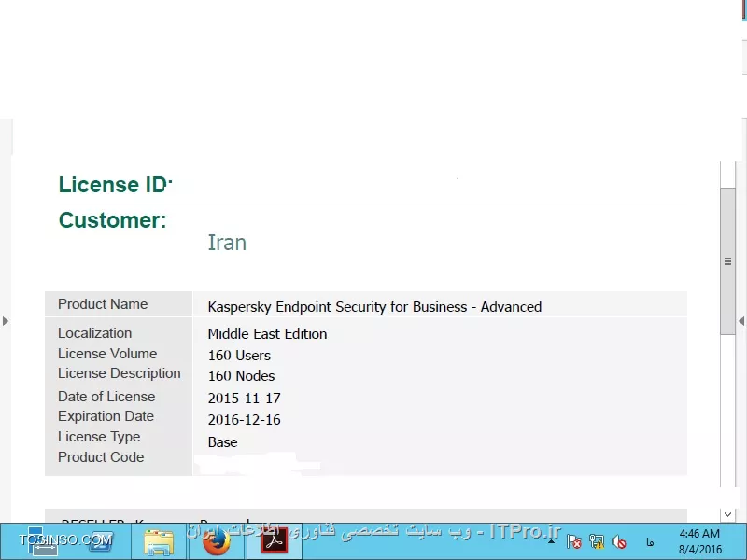Screen dimensions: 747x560
Task: Click the Date of License label
Action: click(106, 397)
